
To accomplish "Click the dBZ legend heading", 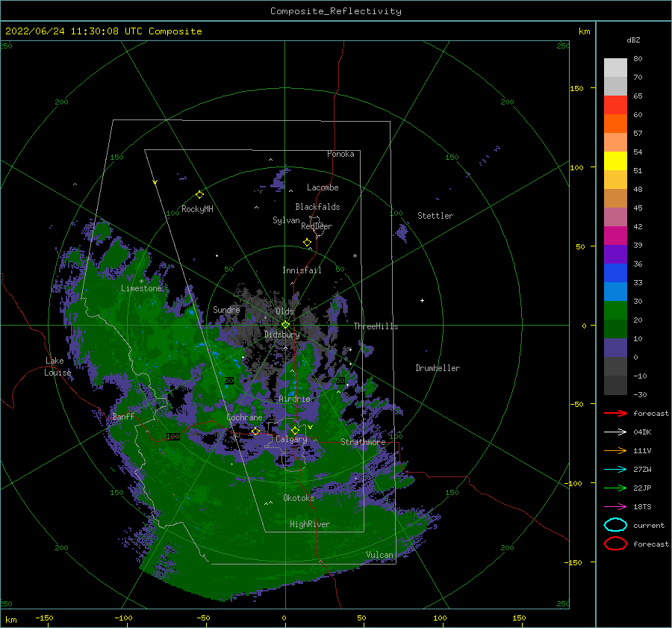I will click(x=633, y=40).
